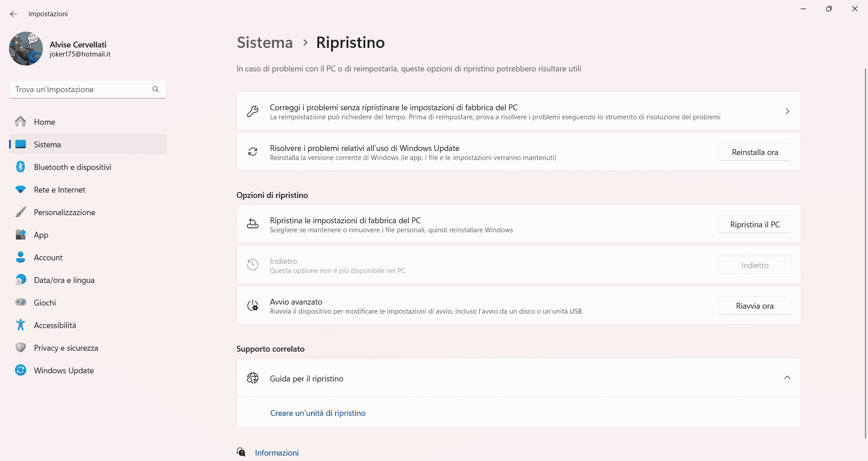Expand the troubleshooting option via its chevron

point(788,111)
